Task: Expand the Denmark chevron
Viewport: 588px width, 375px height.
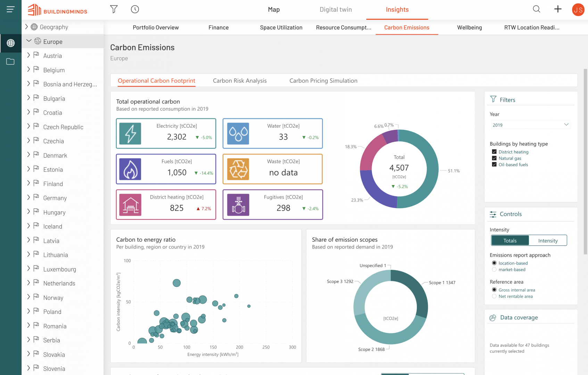Action: [28, 155]
